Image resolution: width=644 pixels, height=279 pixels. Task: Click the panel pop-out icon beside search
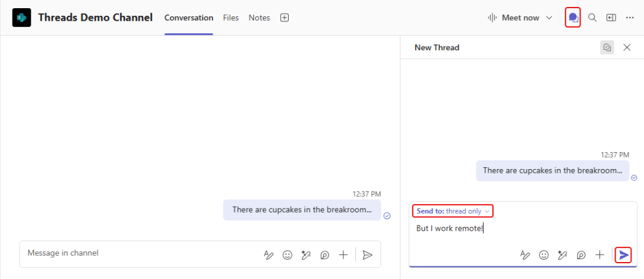[x=611, y=18]
